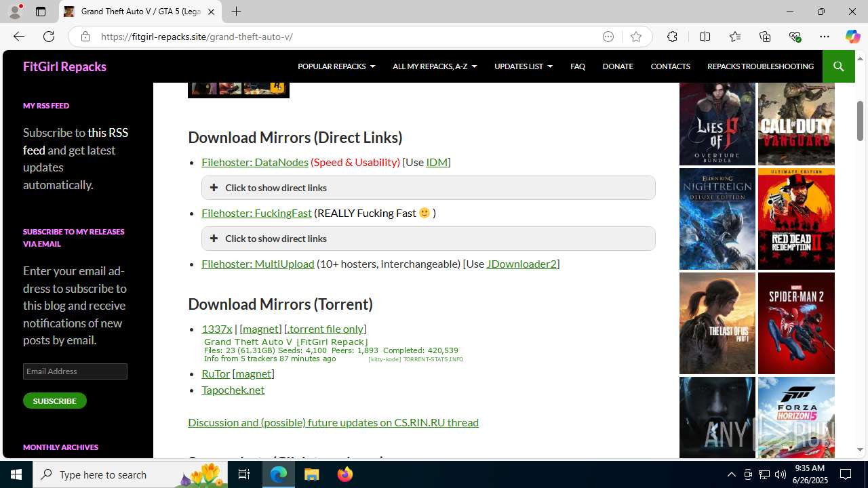Screen dimensions: 868x488
Task: Close the Grand Theft Auto V tab
Action: [x=211, y=12]
